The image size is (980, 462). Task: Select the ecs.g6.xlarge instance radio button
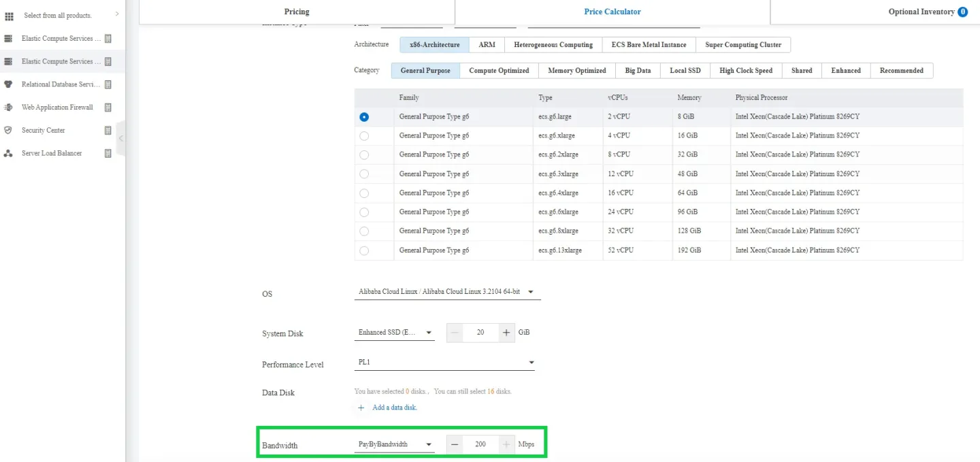tap(364, 136)
